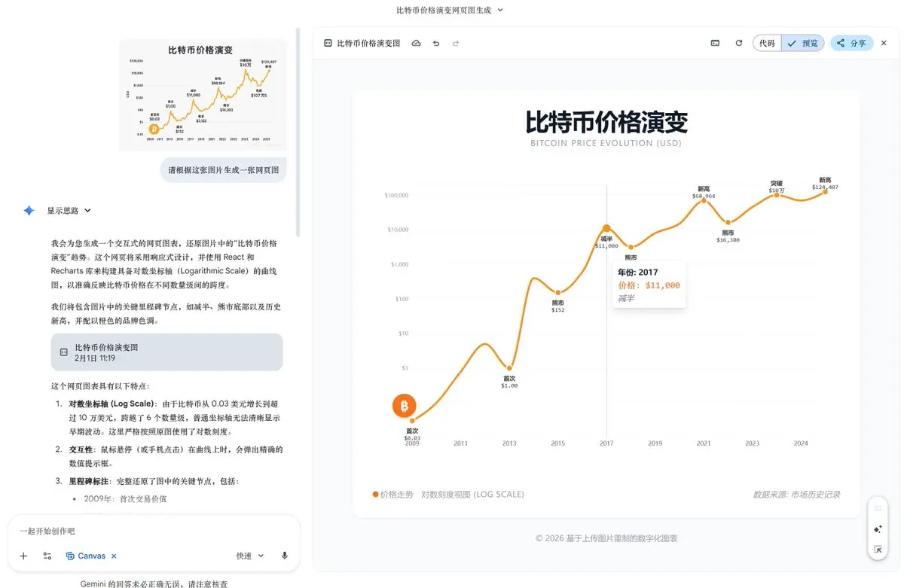Click the 分享 share button
Screen dimensions: 904x588
(x=852, y=43)
